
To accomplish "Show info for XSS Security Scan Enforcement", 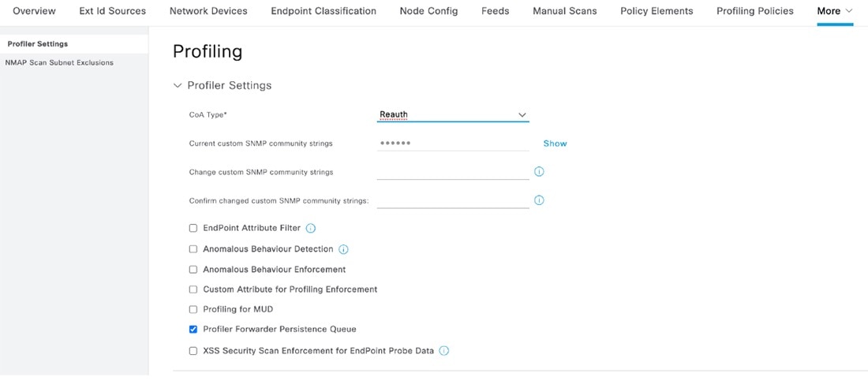I will click(444, 351).
